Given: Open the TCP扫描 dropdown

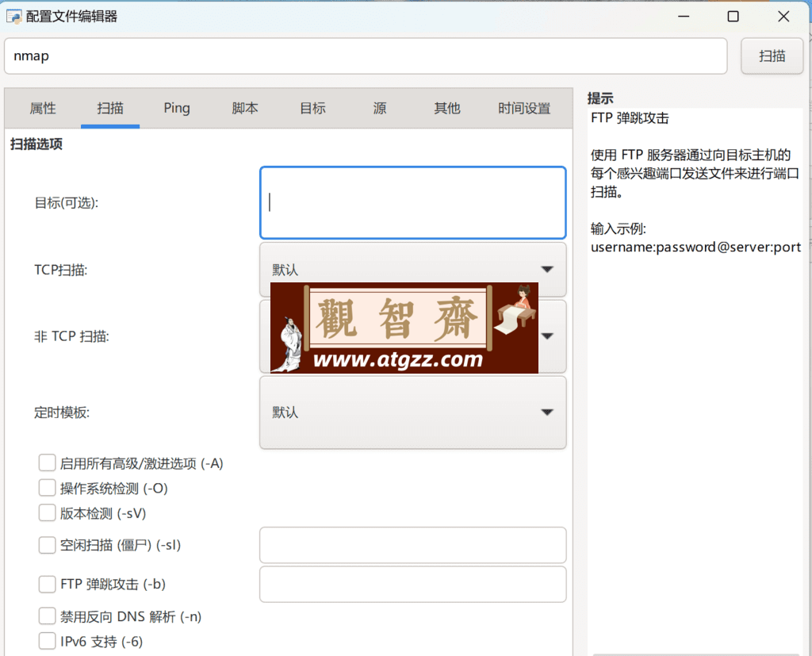Looking at the screenshot, I should click(412, 270).
